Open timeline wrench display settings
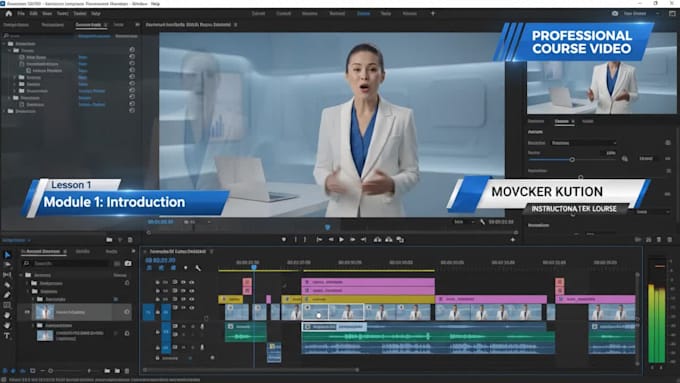This screenshot has width=680, height=383. point(198,268)
